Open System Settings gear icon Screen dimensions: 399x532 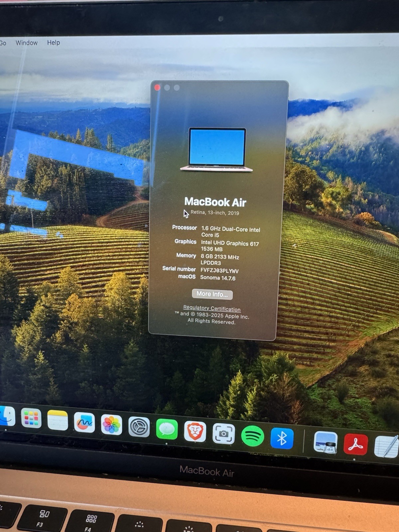pos(139,427)
